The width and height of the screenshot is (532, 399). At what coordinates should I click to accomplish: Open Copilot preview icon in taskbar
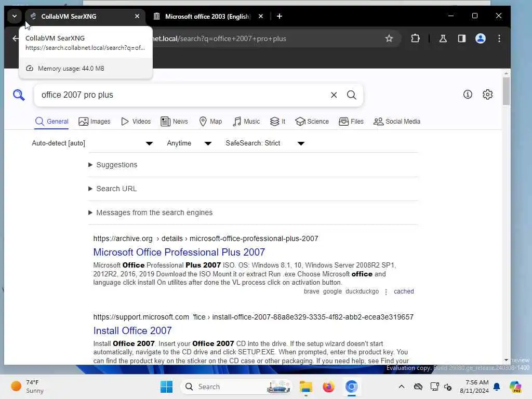point(515,387)
